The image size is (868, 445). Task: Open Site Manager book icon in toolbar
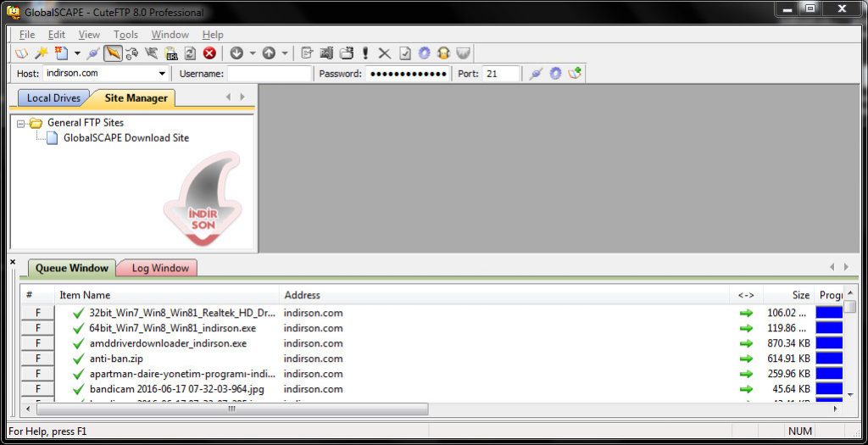coord(21,53)
